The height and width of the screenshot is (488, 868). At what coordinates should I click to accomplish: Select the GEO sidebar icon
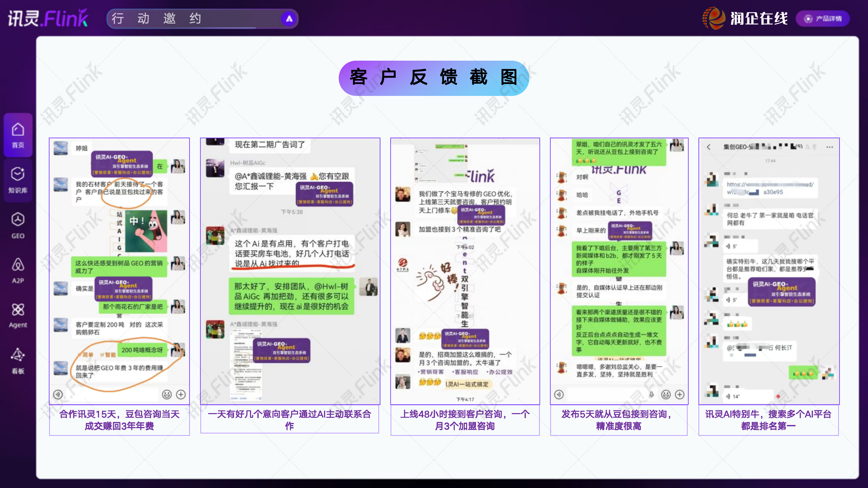pos(18,225)
